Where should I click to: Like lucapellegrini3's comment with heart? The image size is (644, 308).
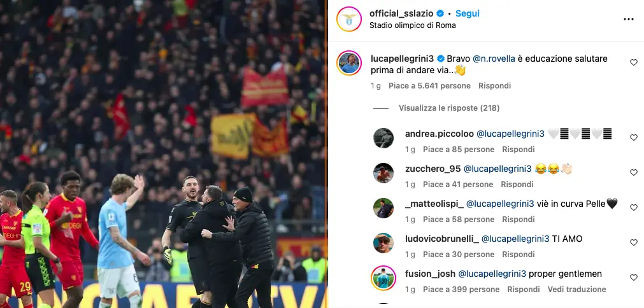634,62
